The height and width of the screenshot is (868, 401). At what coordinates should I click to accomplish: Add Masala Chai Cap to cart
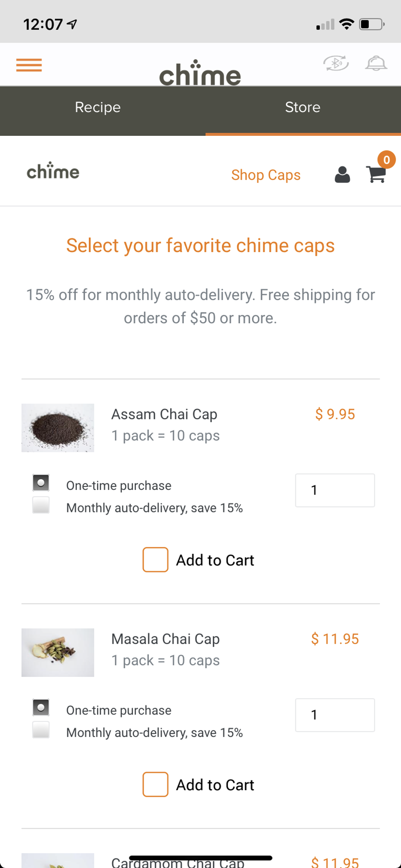click(199, 785)
